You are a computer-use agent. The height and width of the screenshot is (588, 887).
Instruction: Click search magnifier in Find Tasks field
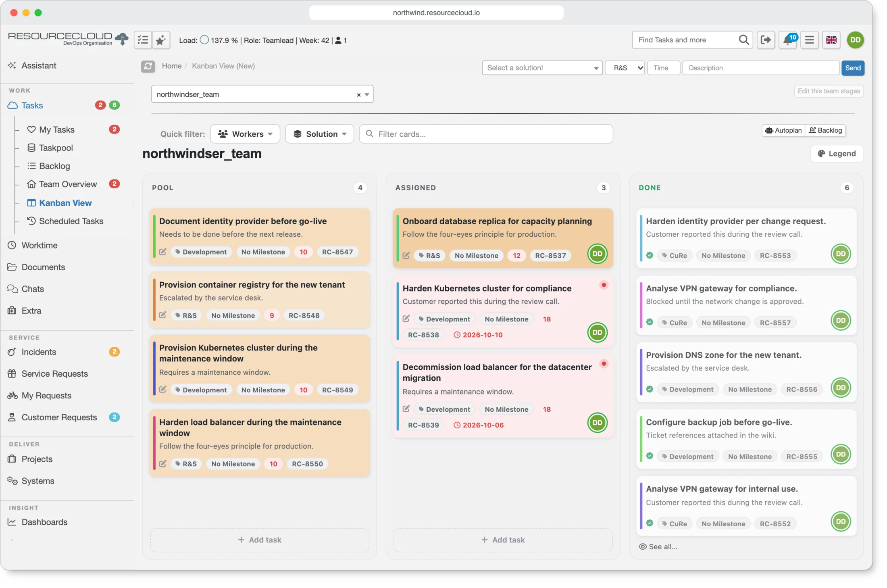744,40
